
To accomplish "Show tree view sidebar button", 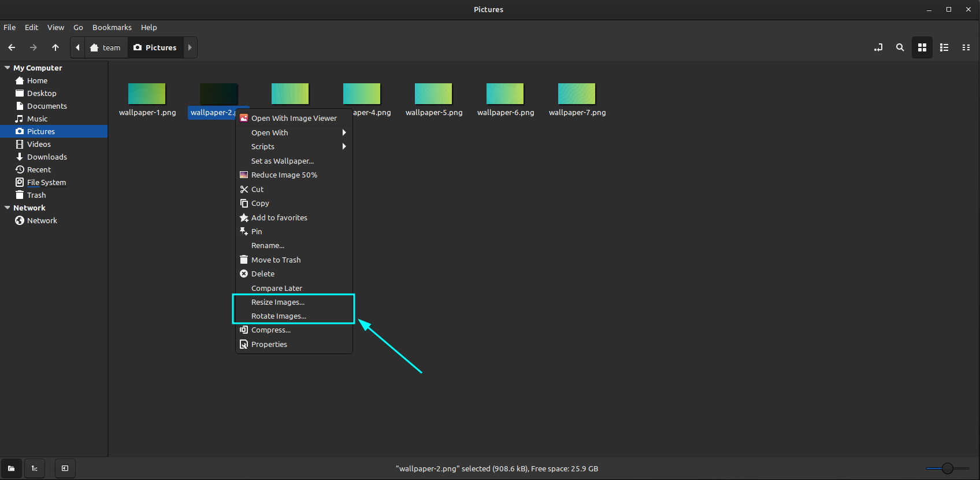I will click(x=35, y=468).
